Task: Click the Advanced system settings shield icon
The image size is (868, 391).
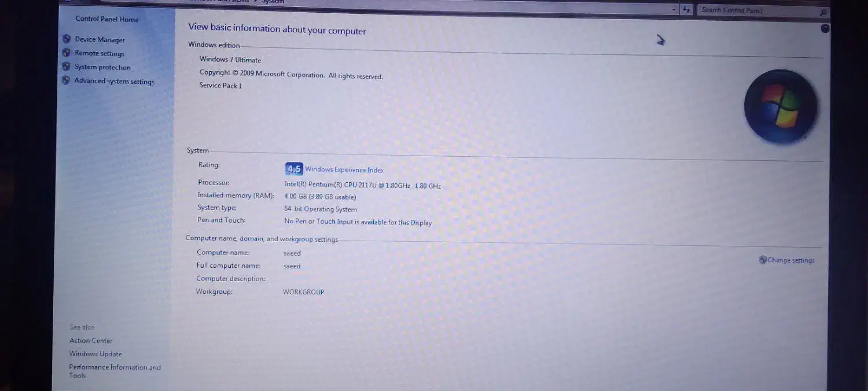Action: coord(66,80)
